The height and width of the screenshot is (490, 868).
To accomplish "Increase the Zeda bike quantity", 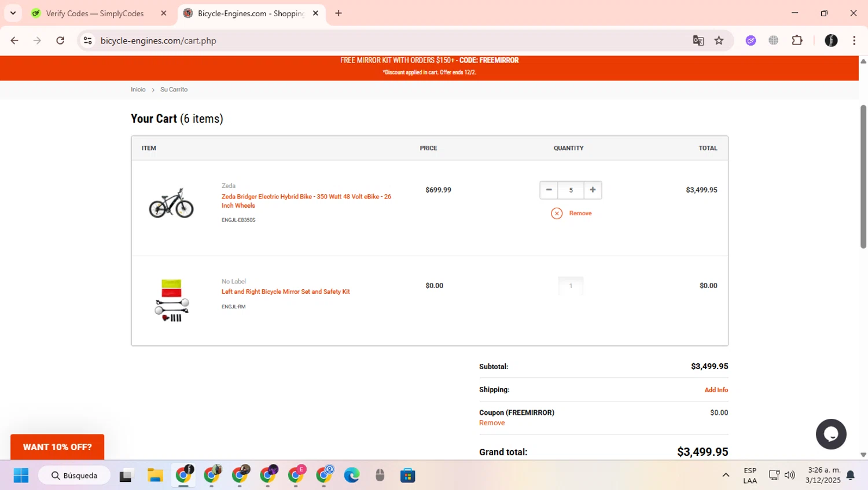I will 593,190.
